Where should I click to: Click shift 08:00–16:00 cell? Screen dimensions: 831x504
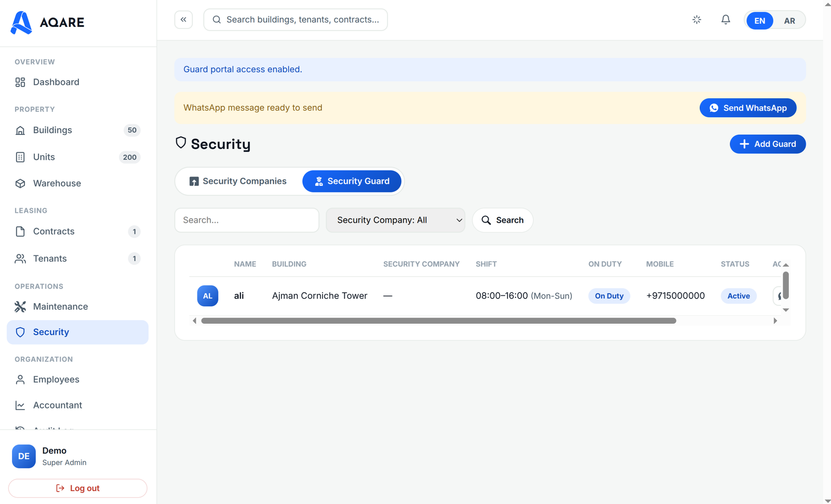point(524,296)
